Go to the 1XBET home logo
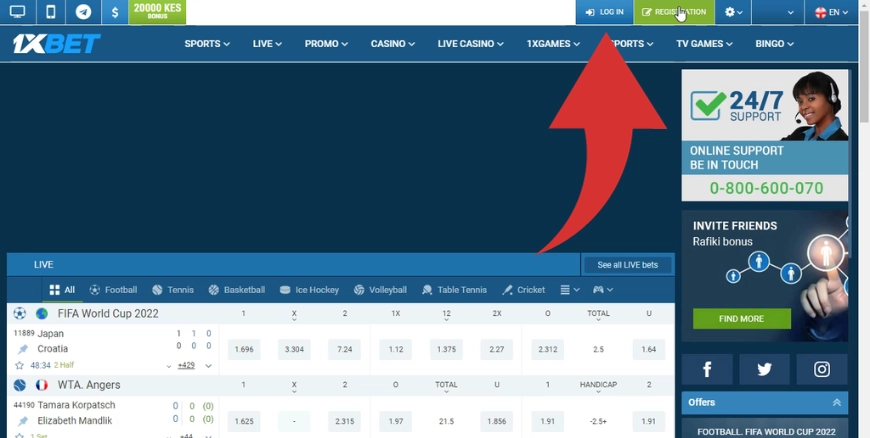870x438 pixels. click(x=57, y=43)
